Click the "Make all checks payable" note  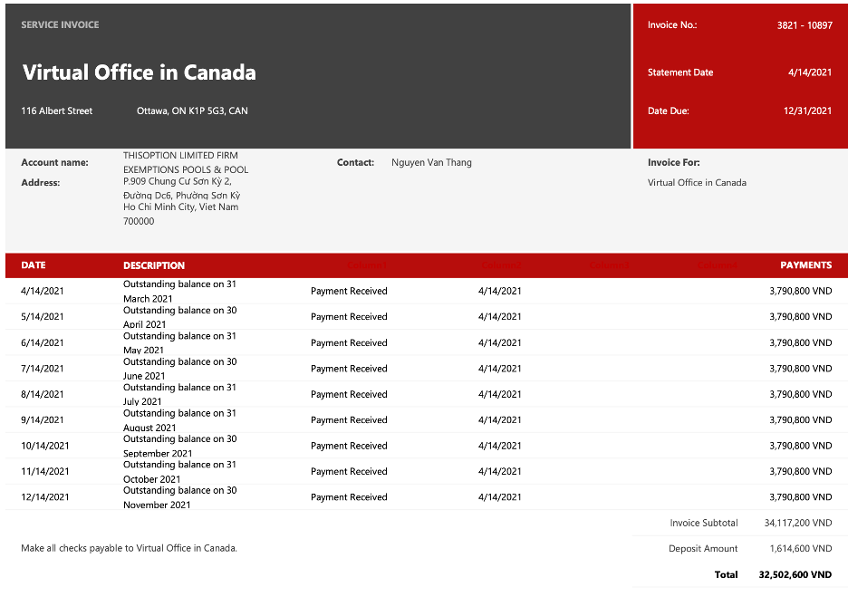(129, 548)
